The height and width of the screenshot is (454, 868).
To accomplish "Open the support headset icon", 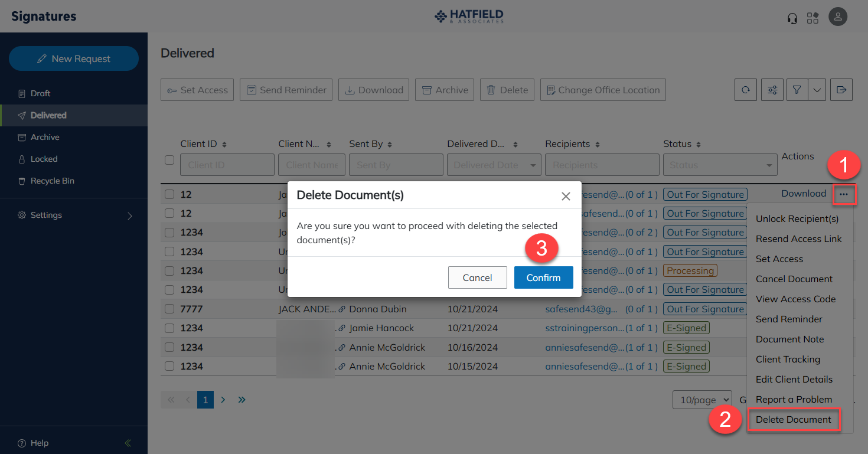I will (792, 17).
